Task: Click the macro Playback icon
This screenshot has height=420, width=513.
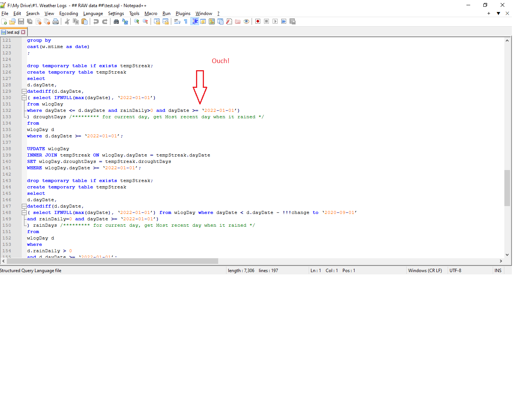Action: [x=275, y=21]
